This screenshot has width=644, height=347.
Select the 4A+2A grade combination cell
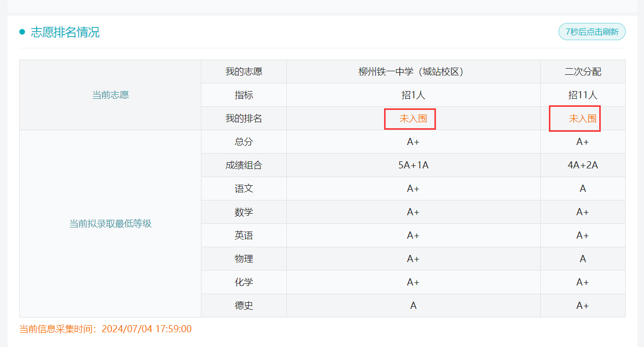tap(582, 165)
